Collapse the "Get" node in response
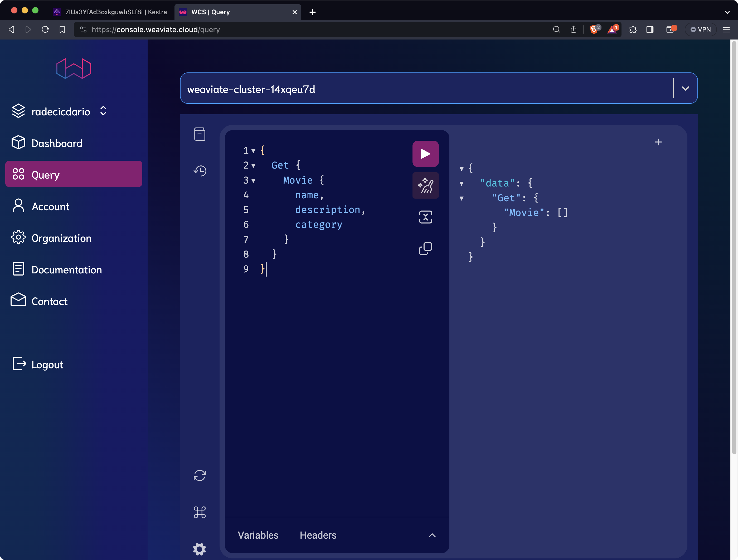 point(462,198)
